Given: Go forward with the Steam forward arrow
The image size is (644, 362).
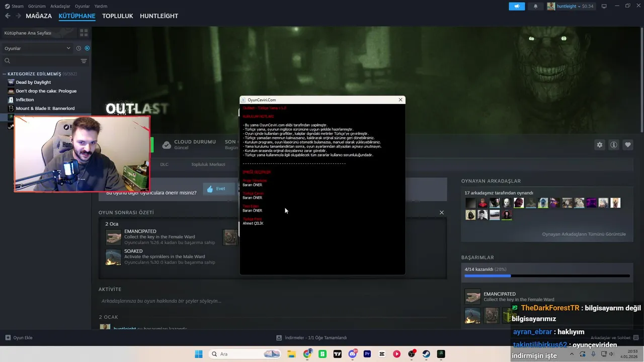Looking at the screenshot, I should coord(19,16).
